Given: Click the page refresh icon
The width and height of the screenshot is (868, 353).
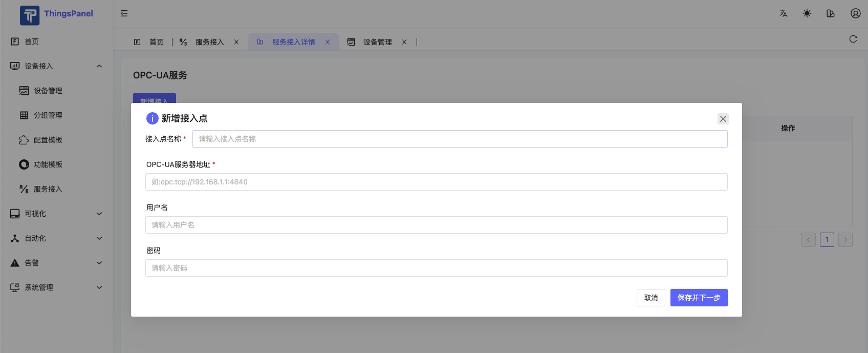Looking at the screenshot, I should tap(853, 39).
